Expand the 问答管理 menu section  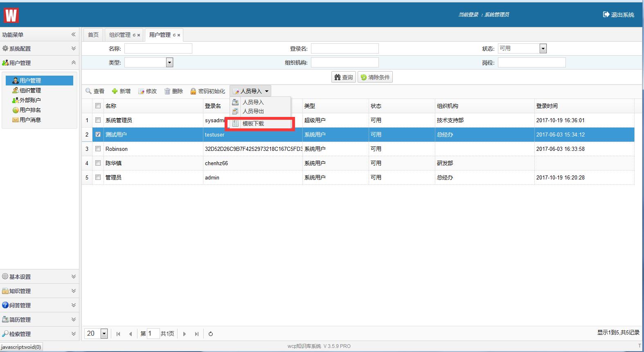pyautogui.click(x=40, y=305)
